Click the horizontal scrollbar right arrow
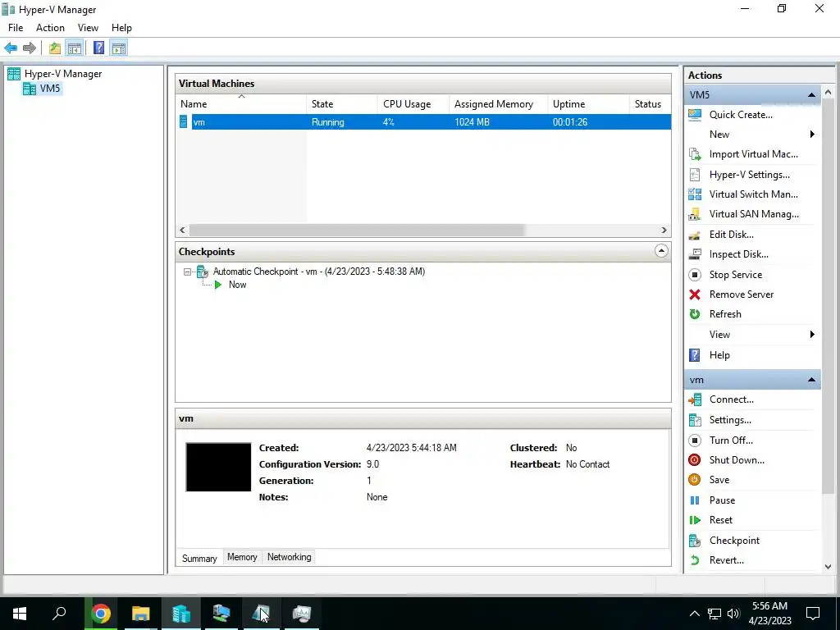The width and height of the screenshot is (840, 630). coord(664,231)
